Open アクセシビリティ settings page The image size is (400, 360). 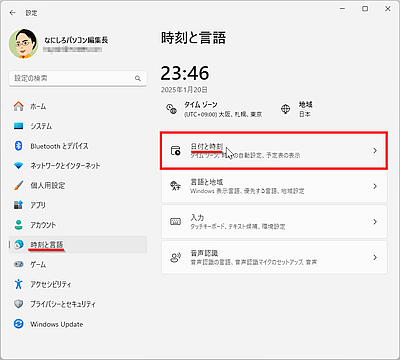(x=78, y=284)
